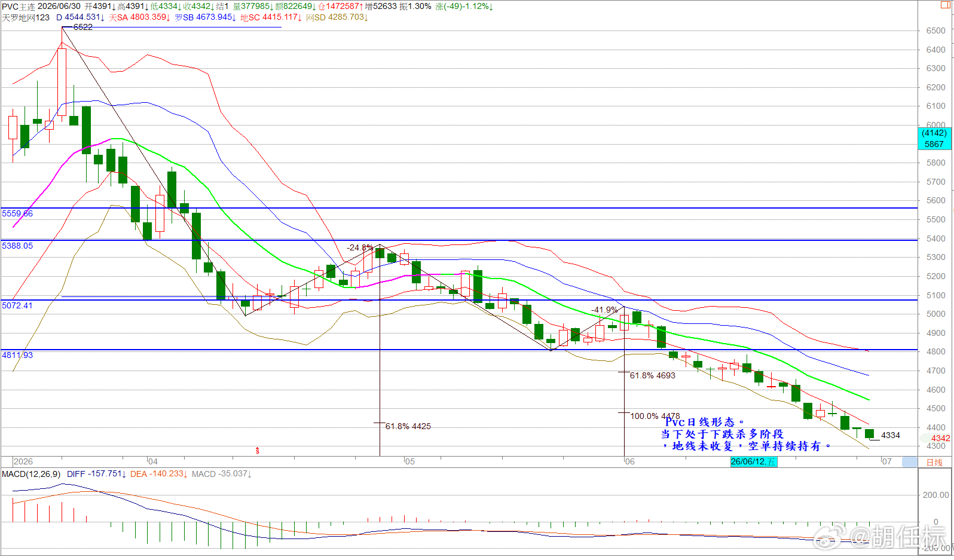Image resolution: width=954 pixels, height=560 pixels.
Task: Click the 06 month label on time axis
Action: 629,461
